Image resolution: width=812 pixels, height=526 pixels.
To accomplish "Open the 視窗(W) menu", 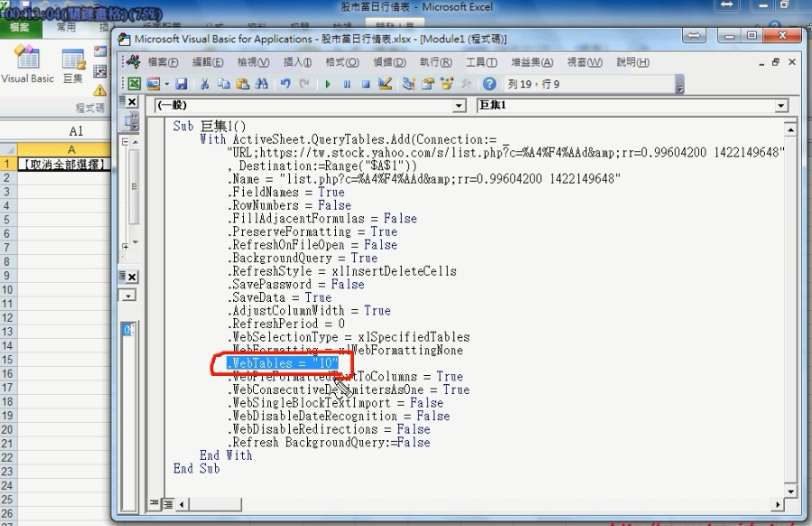I will (584, 62).
